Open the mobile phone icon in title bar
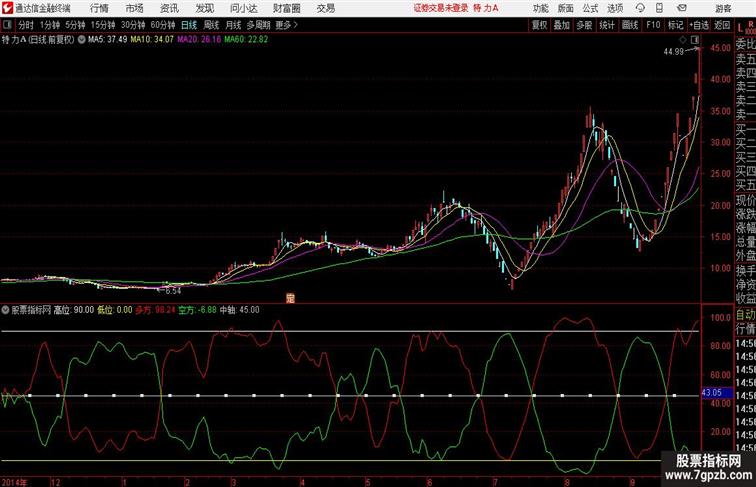756x487 pixels. point(659,8)
